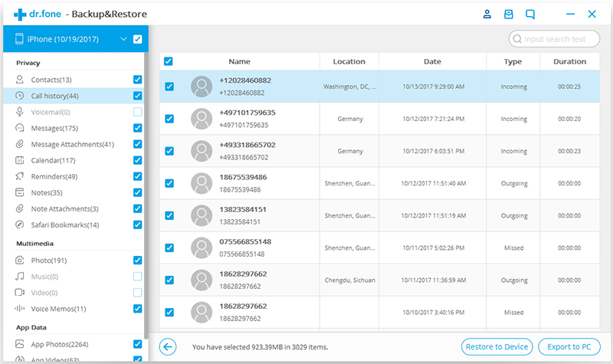Click the sidebar vertical scrollbar
Screen dimensions: 613x364
(146, 195)
